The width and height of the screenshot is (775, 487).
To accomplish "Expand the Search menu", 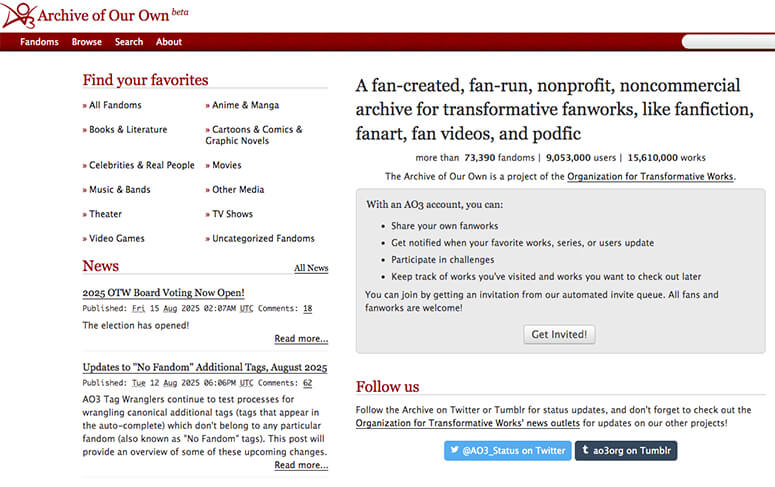I will click(129, 42).
